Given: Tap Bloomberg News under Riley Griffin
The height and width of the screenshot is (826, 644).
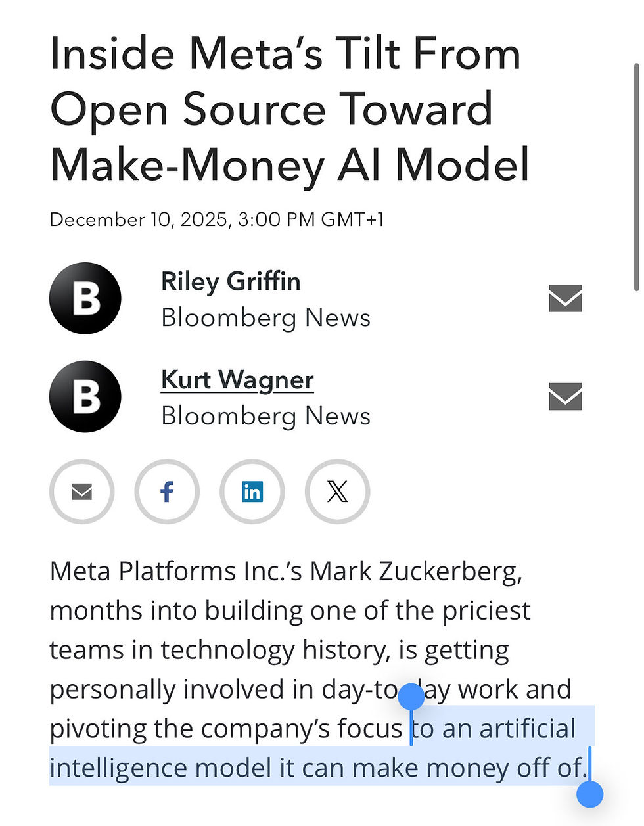Looking at the screenshot, I should point(265,318).
